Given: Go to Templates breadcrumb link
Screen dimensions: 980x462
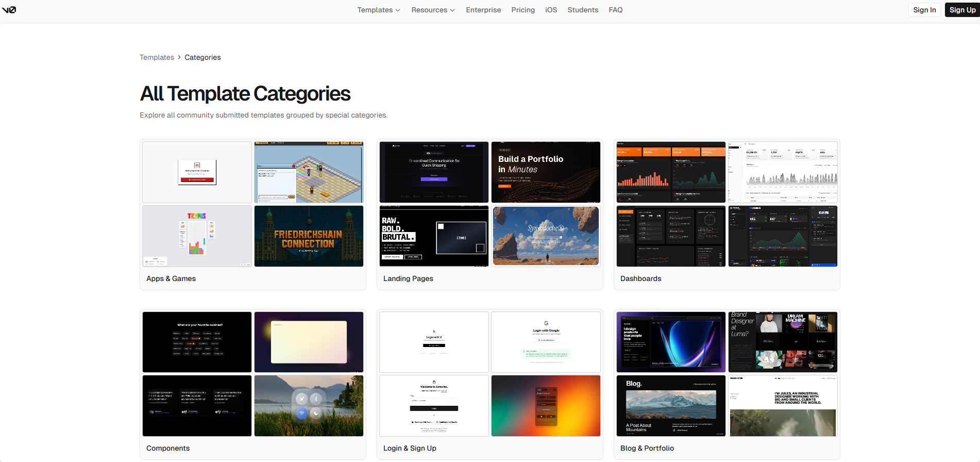Looking at the screenshot, I should [x=157, y=57].
